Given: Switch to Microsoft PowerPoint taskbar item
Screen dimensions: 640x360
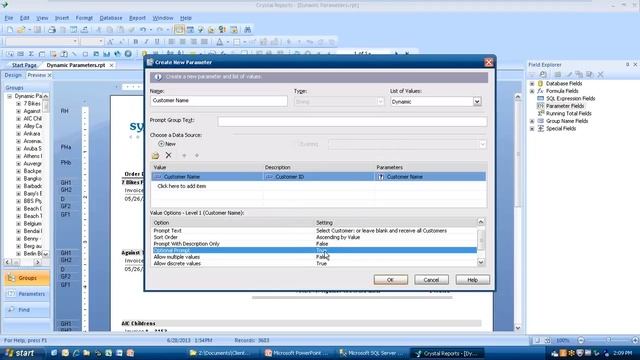Looking at the screenshot, I should (297, 353).
